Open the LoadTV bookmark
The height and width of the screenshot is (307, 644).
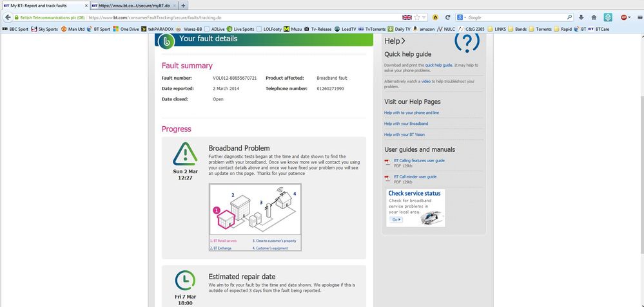[346, 29]
